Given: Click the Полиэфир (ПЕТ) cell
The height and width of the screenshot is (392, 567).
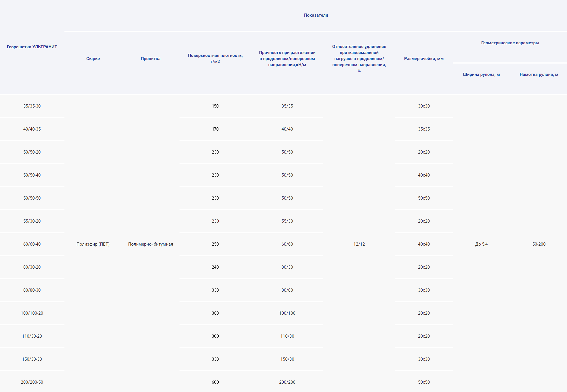Looking at the screenshot, I should (93, 244).
